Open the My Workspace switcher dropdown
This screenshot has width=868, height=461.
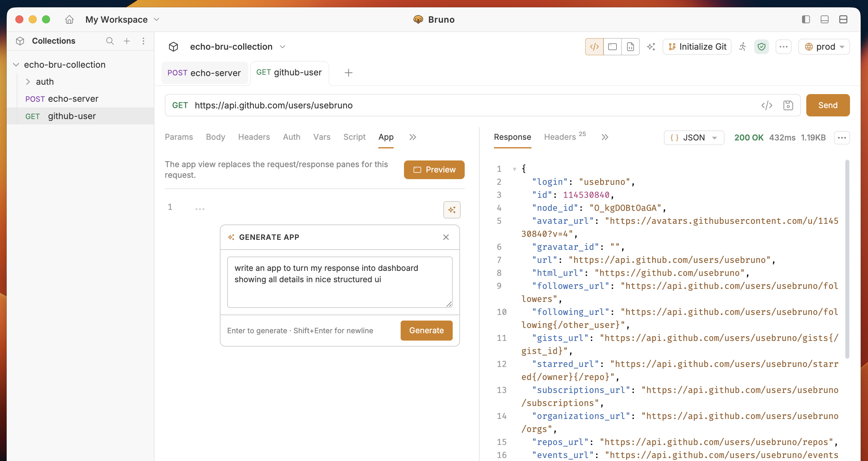tap(122, 20)
